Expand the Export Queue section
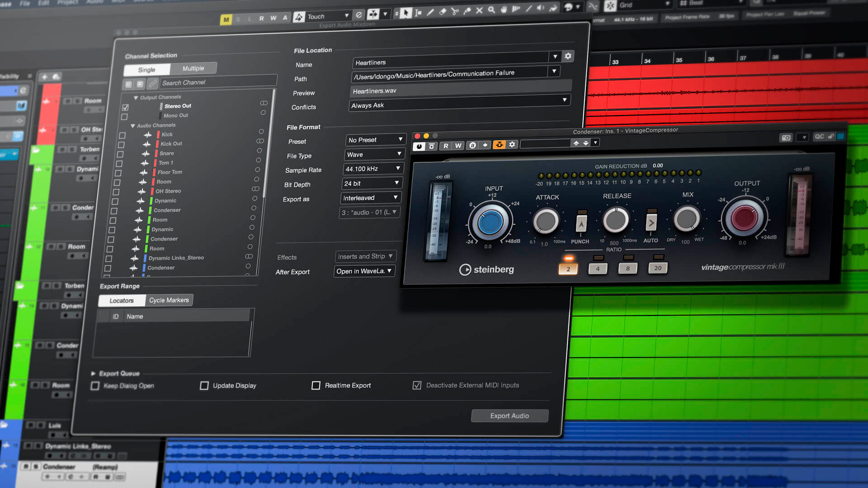Viewport: 868px width, 488px height. pyautogui.click(x=93, y=373)
